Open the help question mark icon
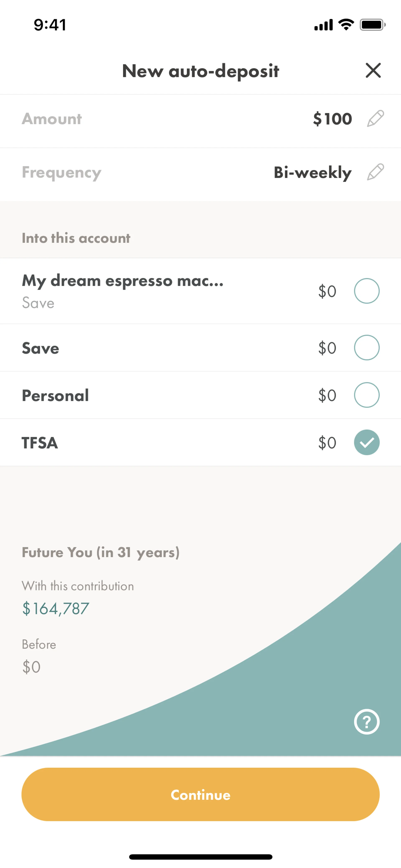Screen dimensions: 401x868 367,721
